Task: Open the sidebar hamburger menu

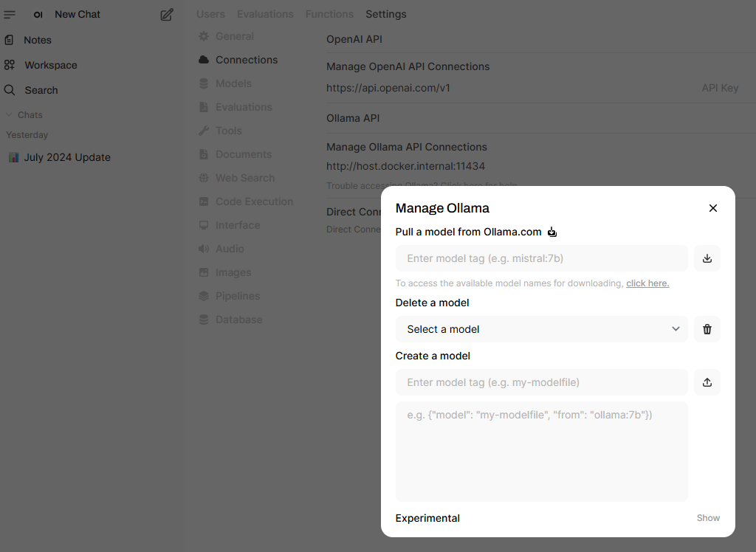Action: coord(10,14)
